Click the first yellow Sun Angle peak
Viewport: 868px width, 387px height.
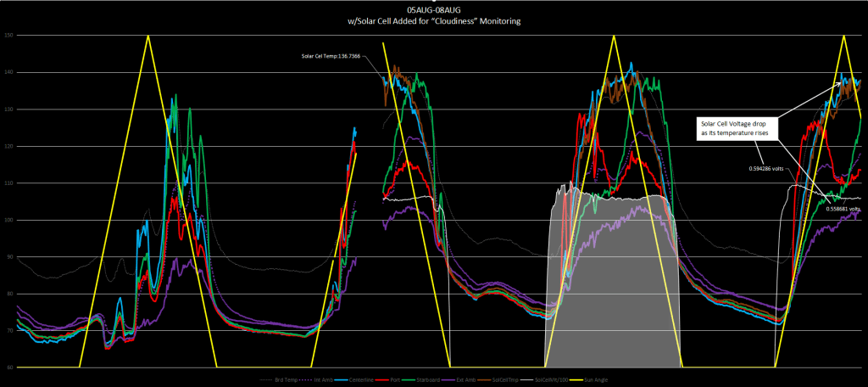(148, 37)
